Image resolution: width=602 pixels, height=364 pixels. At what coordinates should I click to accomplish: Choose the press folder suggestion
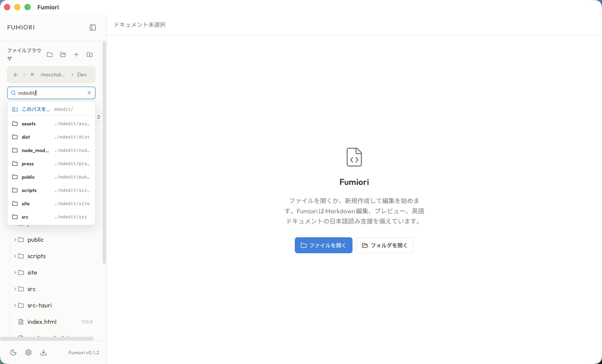(51, 164)
